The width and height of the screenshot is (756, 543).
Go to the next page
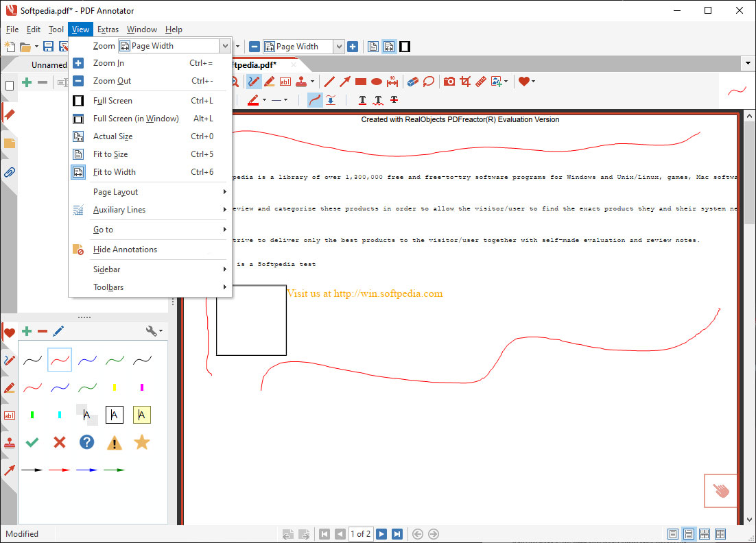[x=381, y=534]
